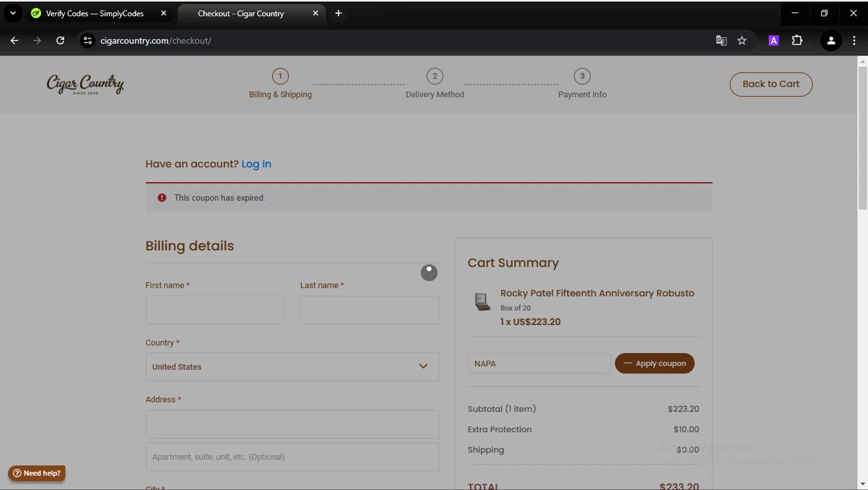Switch to the Checkout Cigar Country tab
Image resolution: width=868 pixels, height=490 pixels.
coord(241,13)
